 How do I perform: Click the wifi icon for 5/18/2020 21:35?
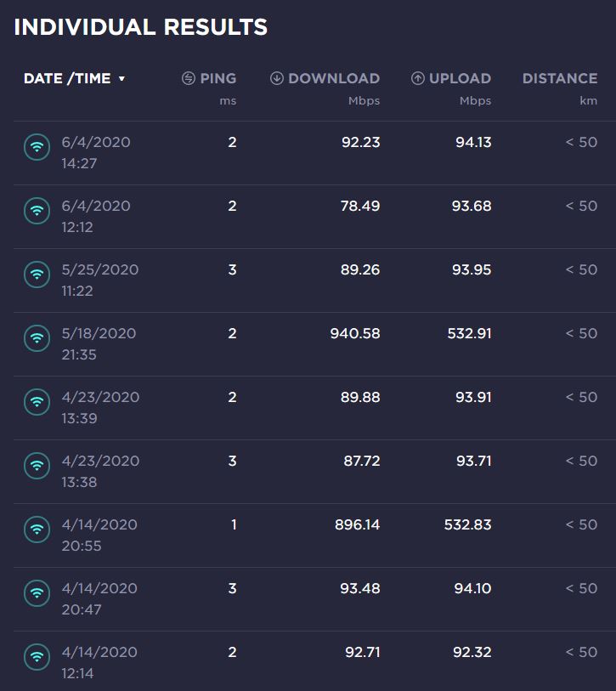pos(37,338)
